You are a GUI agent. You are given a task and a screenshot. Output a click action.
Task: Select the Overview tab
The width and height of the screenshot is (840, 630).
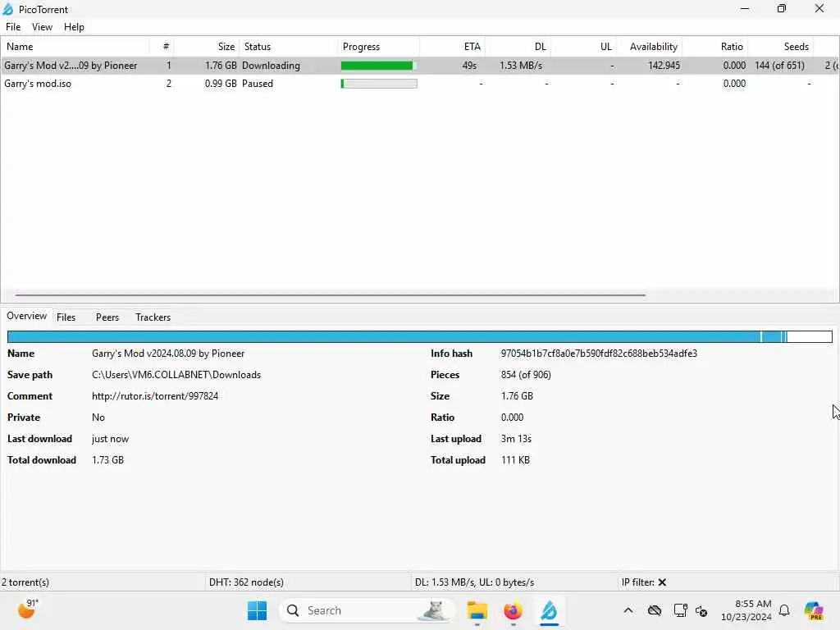27,316
